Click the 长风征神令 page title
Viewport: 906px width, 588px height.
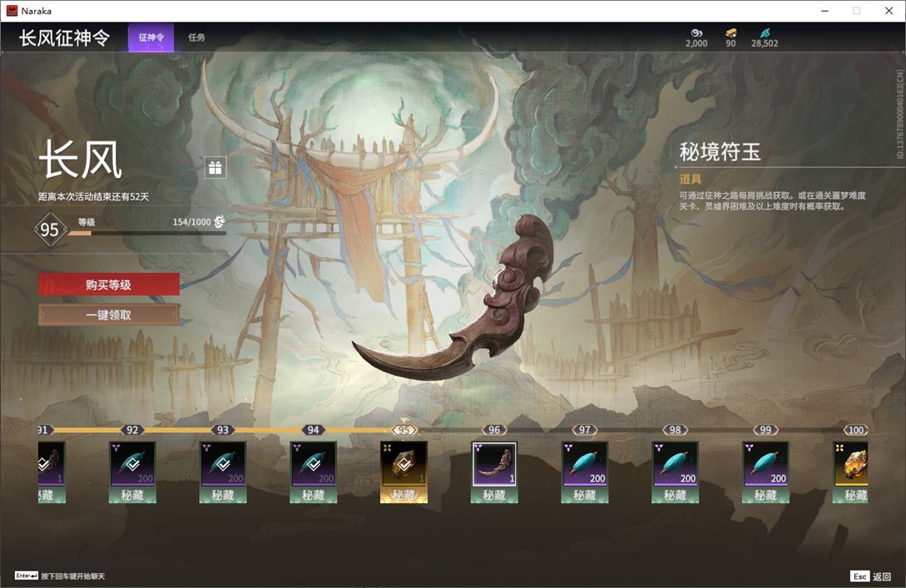64,37
